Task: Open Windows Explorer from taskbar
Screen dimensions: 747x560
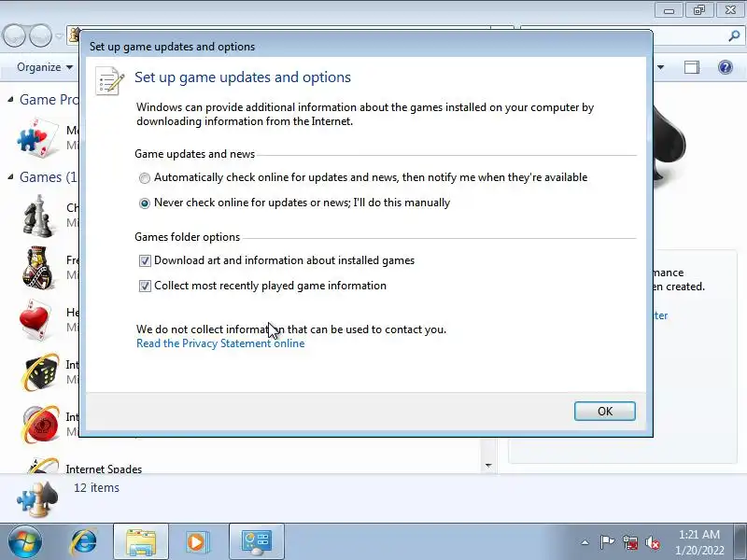Action: tap(141, 542)
